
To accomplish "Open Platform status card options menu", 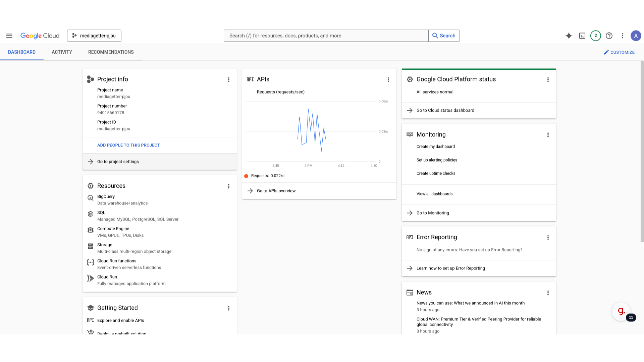I will (548, 79).
